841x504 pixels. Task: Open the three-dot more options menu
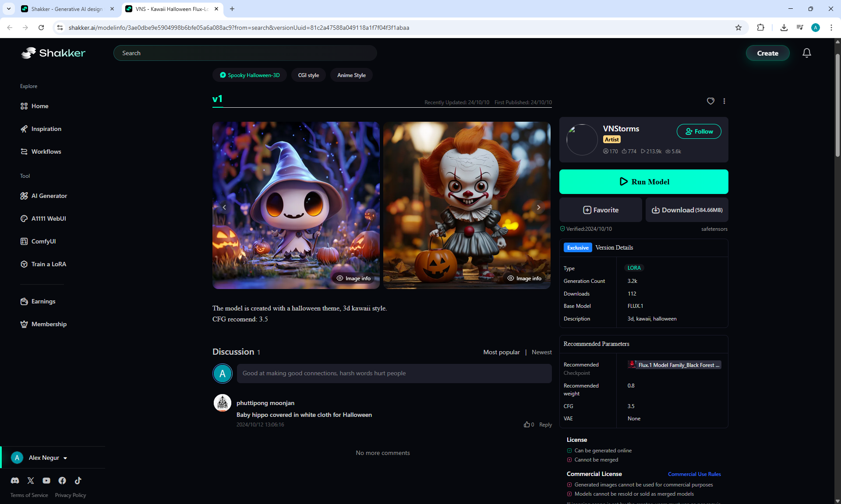click(724, 101)
